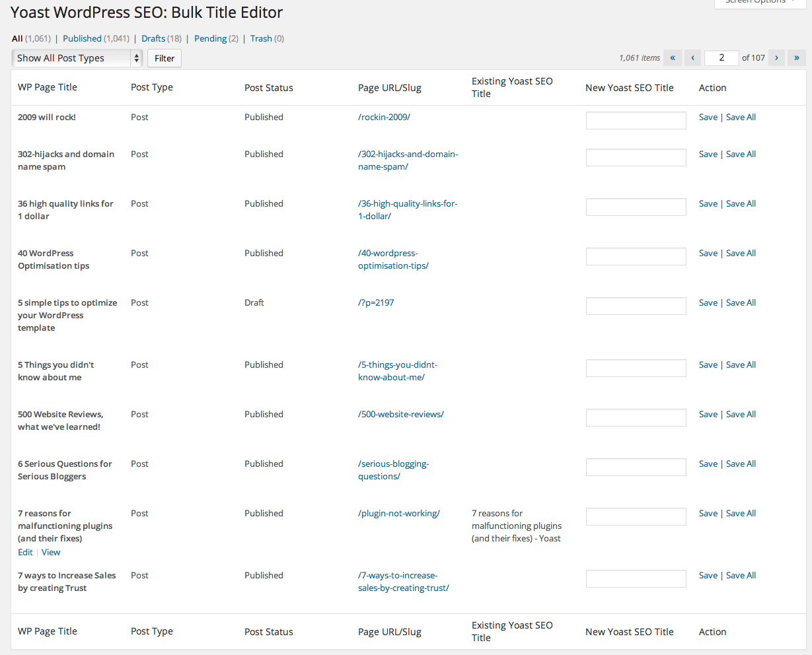Viewport: 812px width, 655px height.
Task: Select the All posts filter
Action: (17, 38)
